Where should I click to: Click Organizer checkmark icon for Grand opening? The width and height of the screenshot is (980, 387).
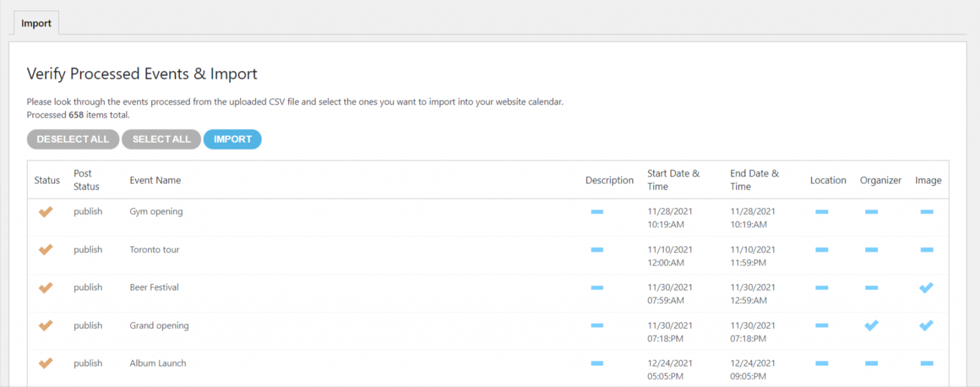(x=872, y=326)
